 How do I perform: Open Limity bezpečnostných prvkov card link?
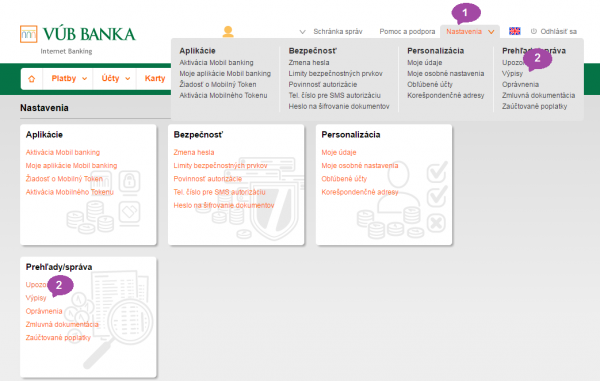point(220,166)
